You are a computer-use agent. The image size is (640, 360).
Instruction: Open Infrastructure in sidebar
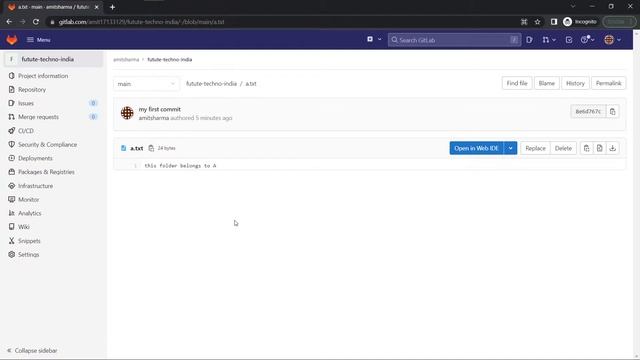tap(36, 186)
